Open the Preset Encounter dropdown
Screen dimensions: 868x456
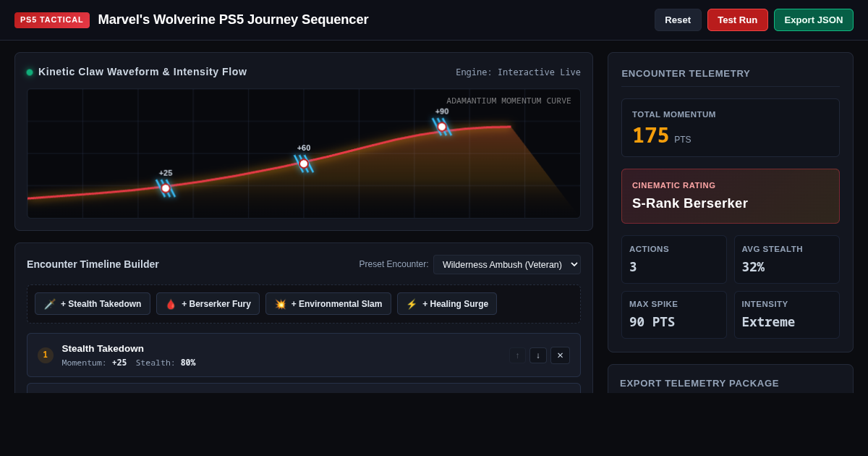(506, 264)
